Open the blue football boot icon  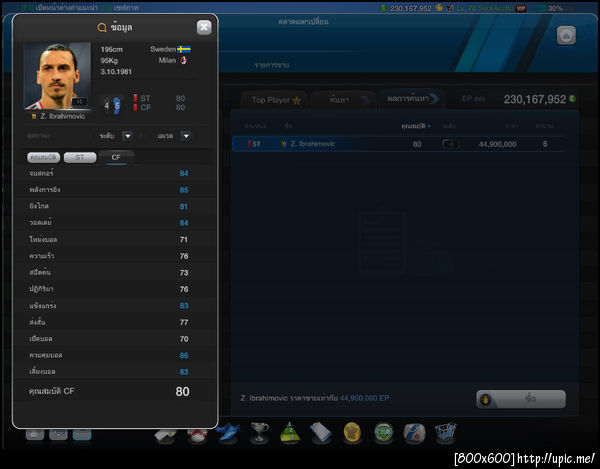coord(228,433)
